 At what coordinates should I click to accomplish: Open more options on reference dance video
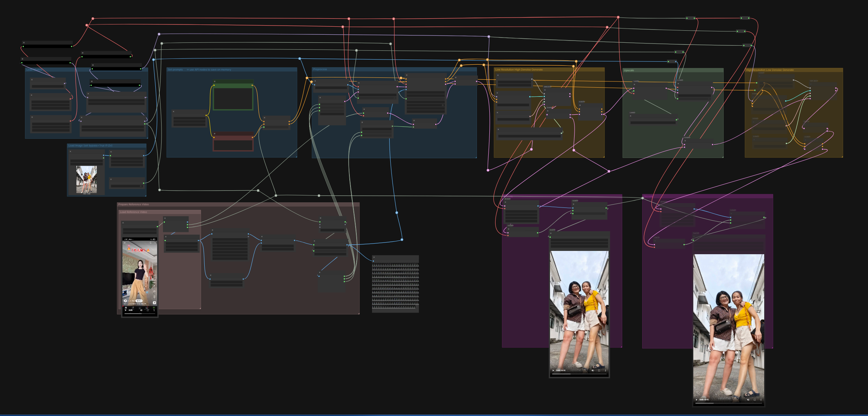154,310
